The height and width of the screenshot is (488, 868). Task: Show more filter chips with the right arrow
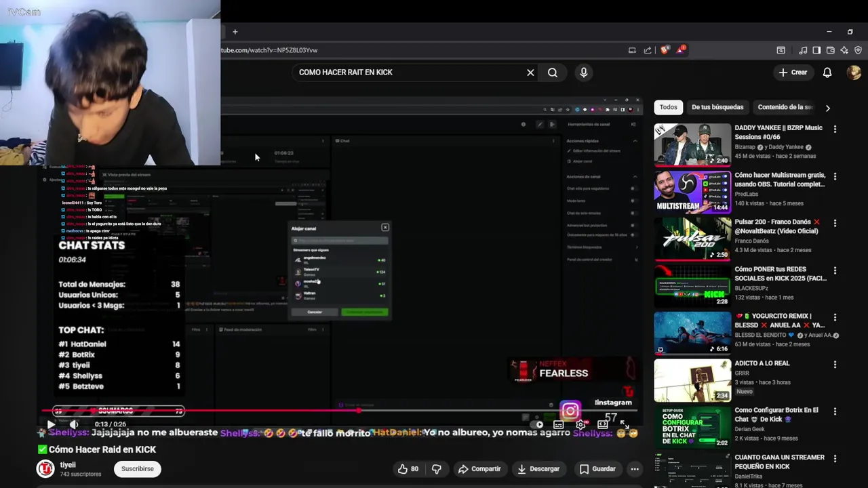[x=827, y=108]
